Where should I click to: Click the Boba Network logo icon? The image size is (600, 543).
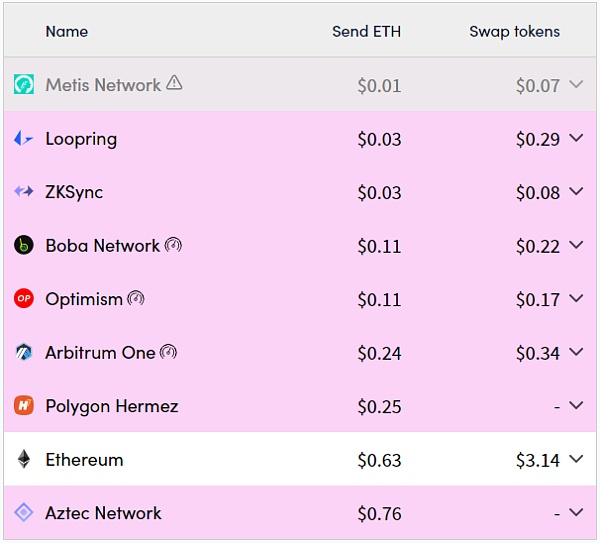click(24, 245)
